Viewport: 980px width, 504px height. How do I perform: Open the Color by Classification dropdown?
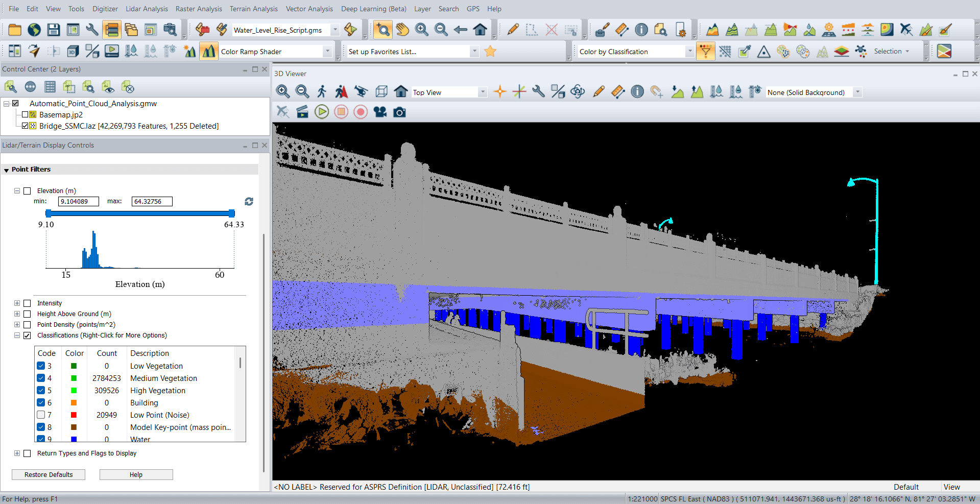click(690, 51)
